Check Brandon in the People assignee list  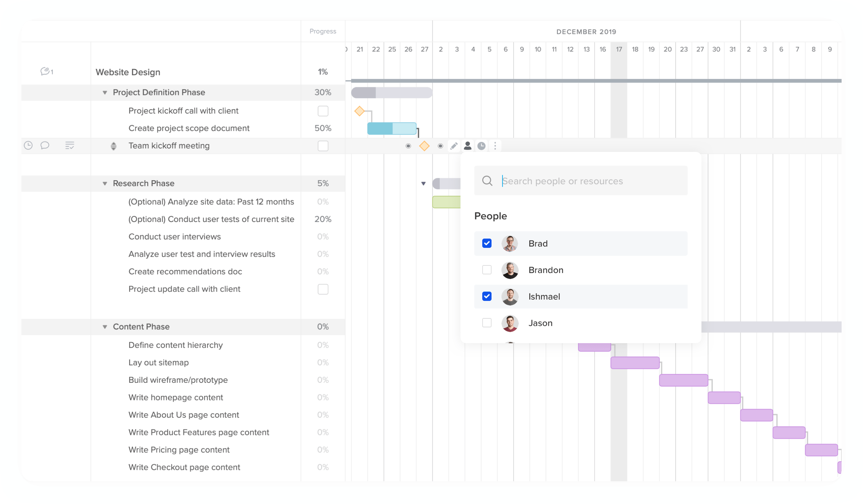487,269
